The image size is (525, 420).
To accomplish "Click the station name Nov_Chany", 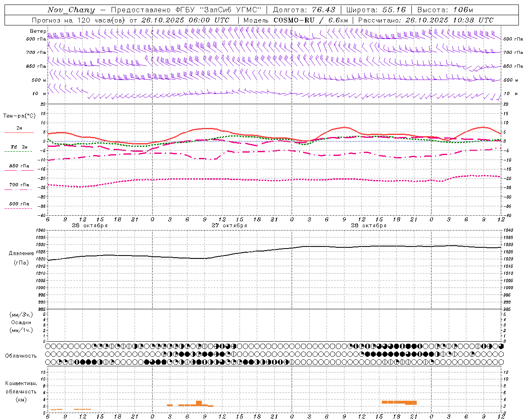I will (x=71, y=10).
